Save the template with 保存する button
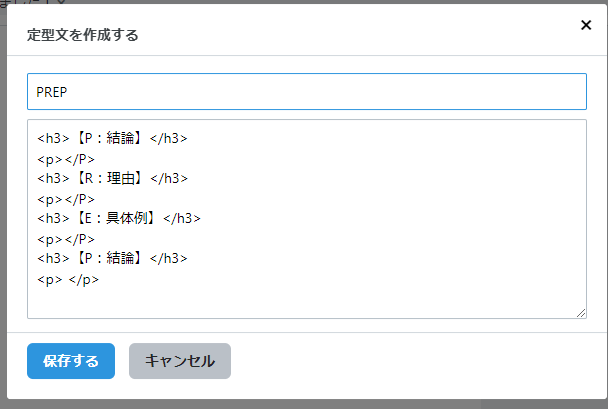This screenshot has height=409, width=608. [71, 361]
